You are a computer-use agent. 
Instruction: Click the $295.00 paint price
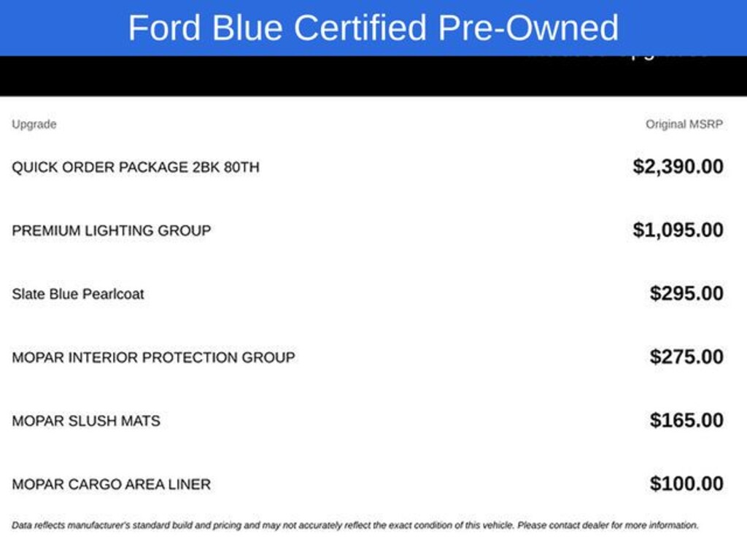[x=686, y=293]
